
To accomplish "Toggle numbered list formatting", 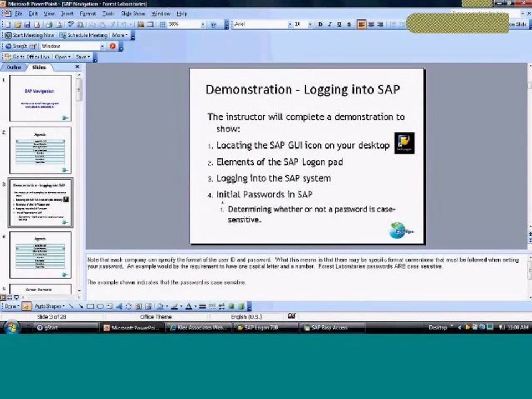I will tap(392, 24).
